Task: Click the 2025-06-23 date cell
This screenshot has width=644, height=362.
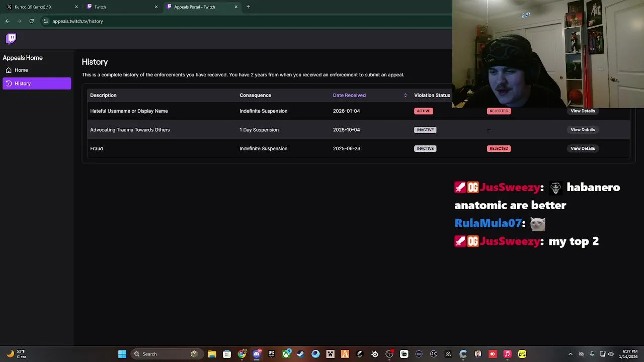Action: (346, 148)
